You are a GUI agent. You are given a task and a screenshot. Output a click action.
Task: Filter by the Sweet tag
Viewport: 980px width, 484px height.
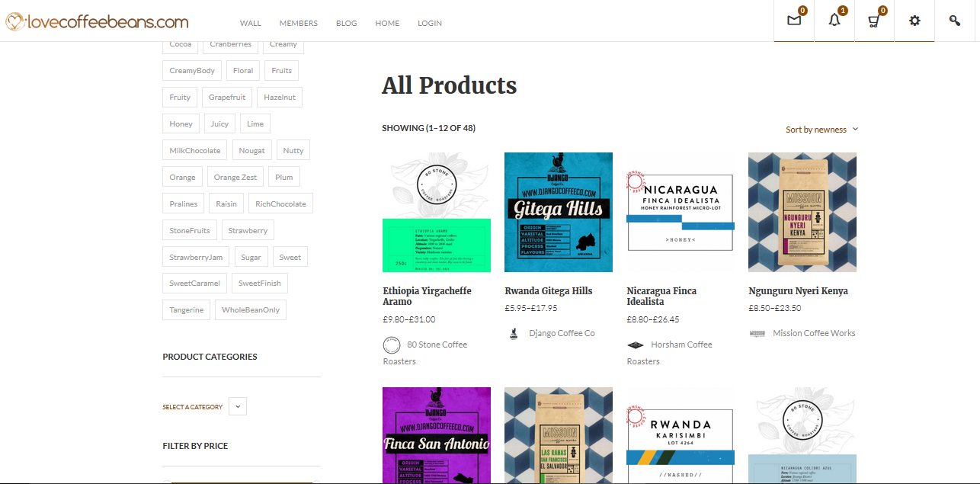click(x=290, y=258)
